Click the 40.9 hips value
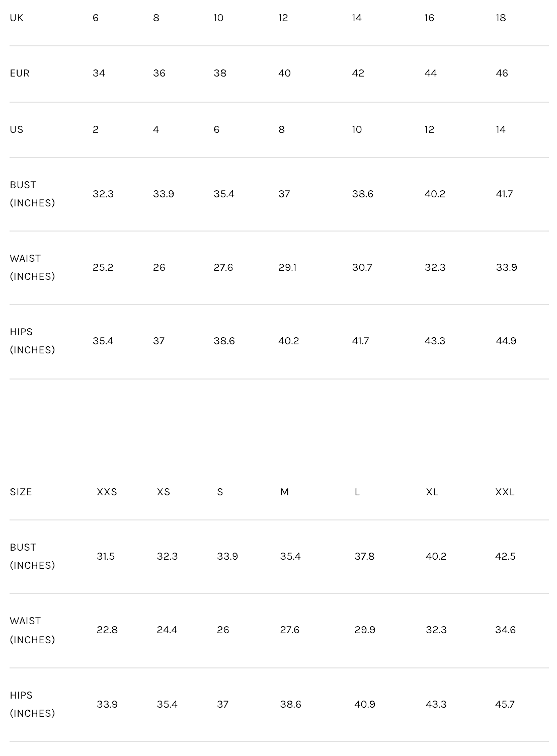 (364, 705)
